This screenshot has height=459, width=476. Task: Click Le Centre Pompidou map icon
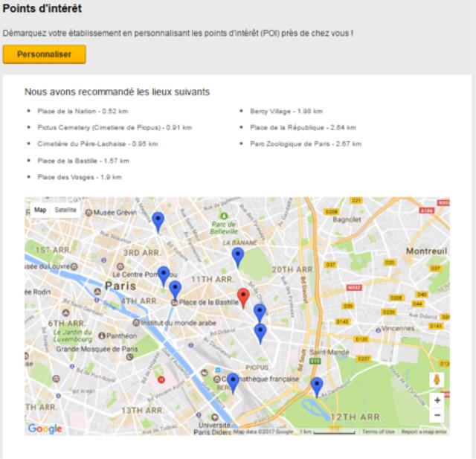coord(120,266)
